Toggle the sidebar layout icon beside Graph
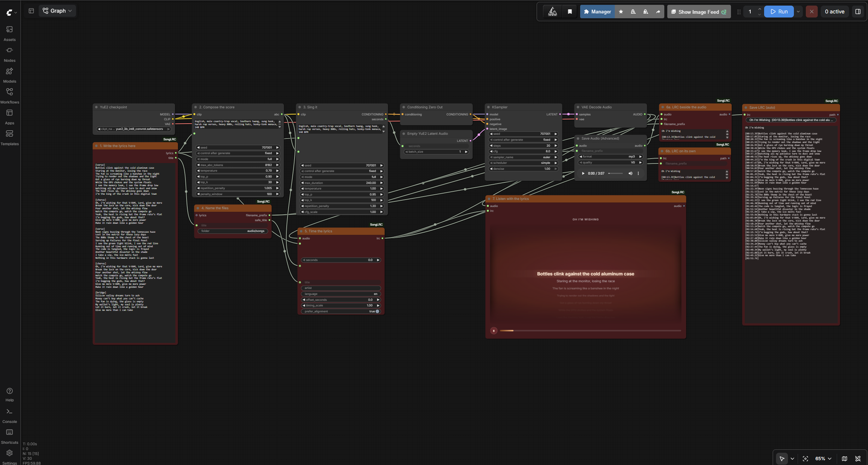The width and height of the screenshot is (868, 465). [x=31, y=11]
